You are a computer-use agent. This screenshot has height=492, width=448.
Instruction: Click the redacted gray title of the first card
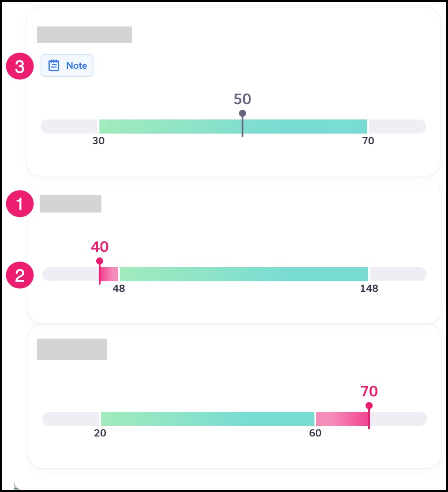point(85,35)
